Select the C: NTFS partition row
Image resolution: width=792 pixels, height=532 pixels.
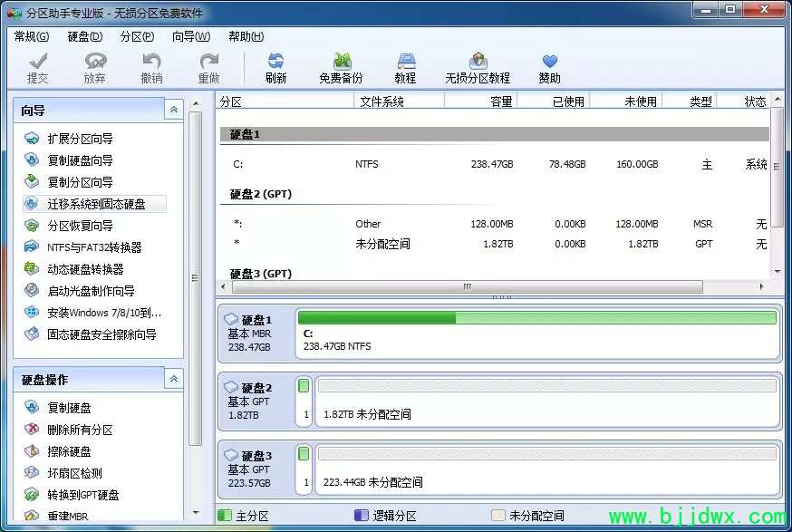[x=495, y=164]
